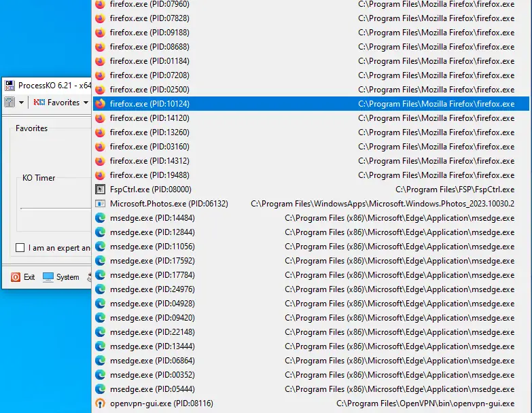Click path C:\Program Files\FSP\FspCtrl.exe
This screenshot has height=413, width=532.
[455, 190]
